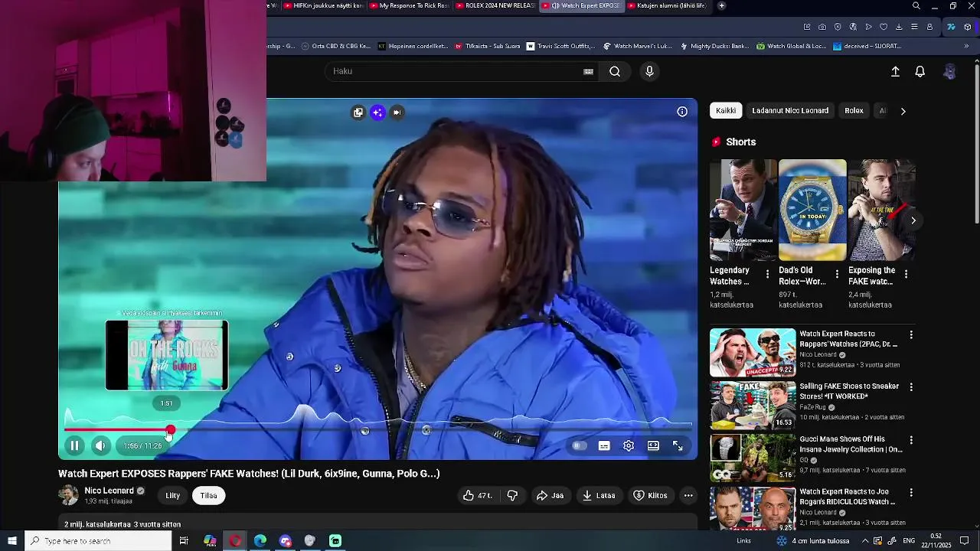Image resolution: width=980 pixels, height=551 pixels.
Task: Show more Shorts with the right chevron
Action: (x=913, y=220)
